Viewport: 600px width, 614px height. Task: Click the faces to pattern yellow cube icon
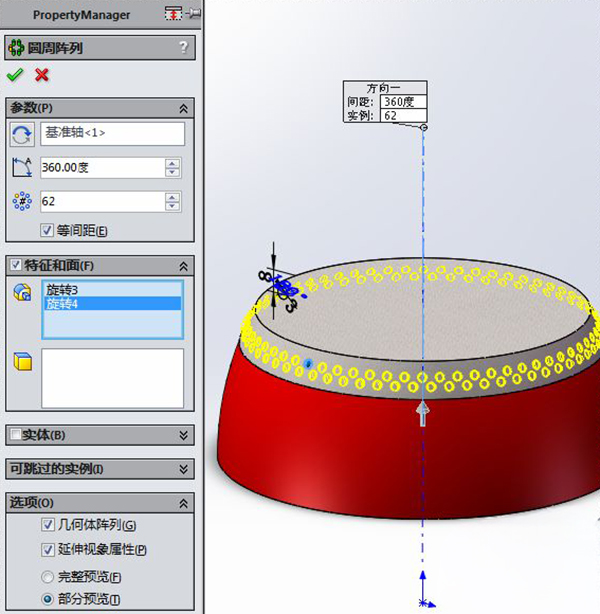click(23, 361)
